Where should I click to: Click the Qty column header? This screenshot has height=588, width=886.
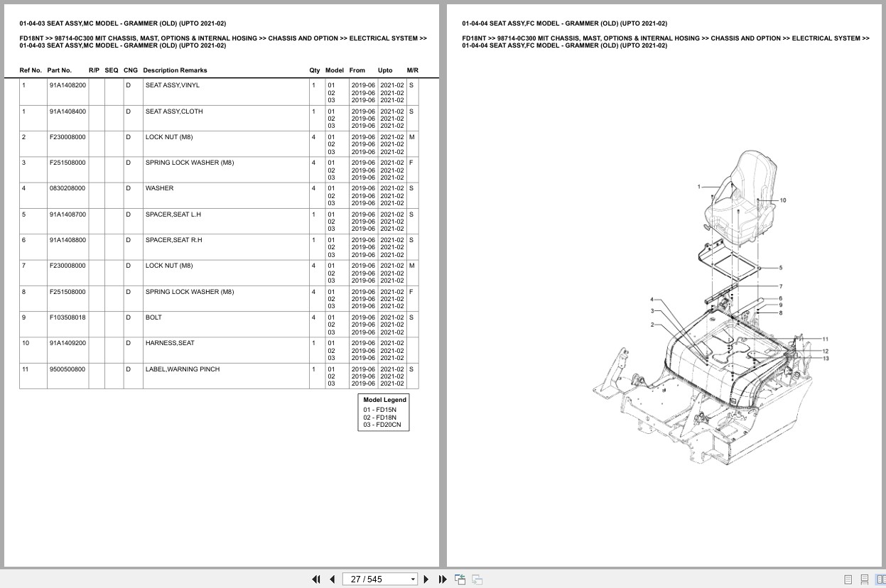click(315, 70)
